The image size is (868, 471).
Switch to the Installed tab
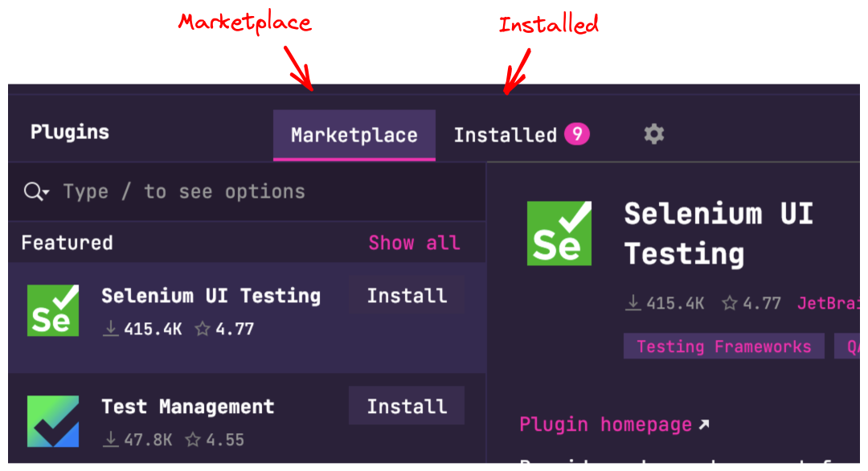(x=505, y=134)
